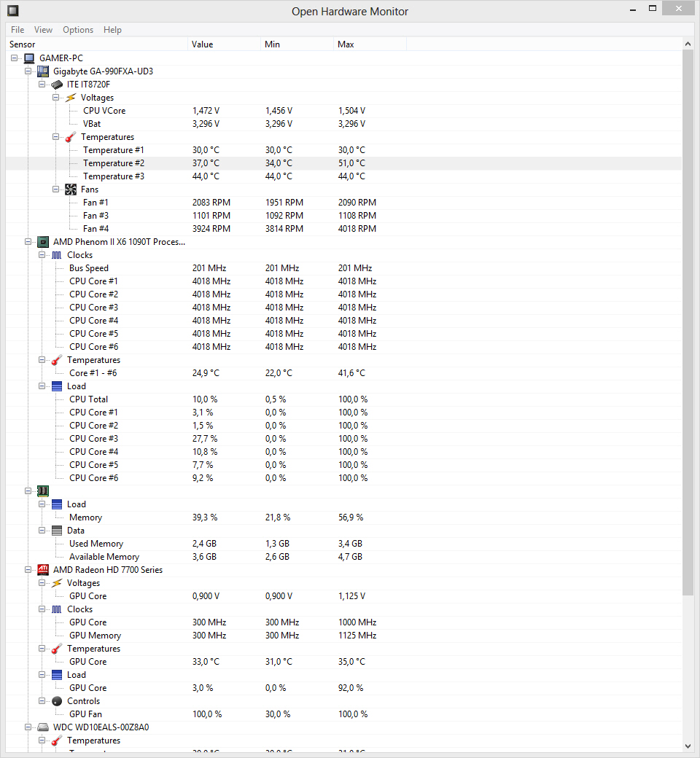The height and width of the screenshot is (758, 700).
Task: Select the GPU Memory clock row
Action: pyautogui.click(x=344, y=636)
